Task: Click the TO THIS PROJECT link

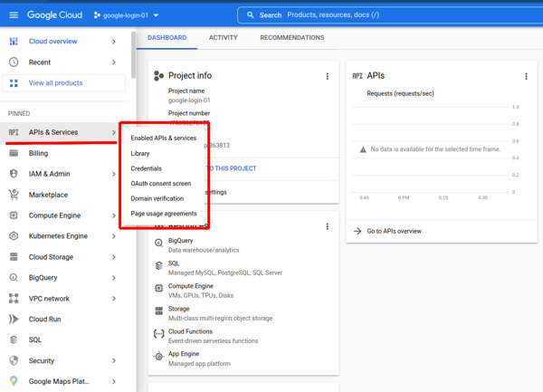Action: coord(233,168)
